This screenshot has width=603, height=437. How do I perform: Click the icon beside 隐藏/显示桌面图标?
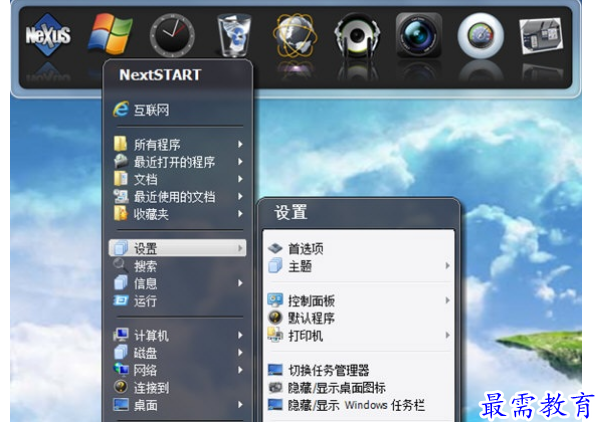pyautogui.click(x=275, y=387)
